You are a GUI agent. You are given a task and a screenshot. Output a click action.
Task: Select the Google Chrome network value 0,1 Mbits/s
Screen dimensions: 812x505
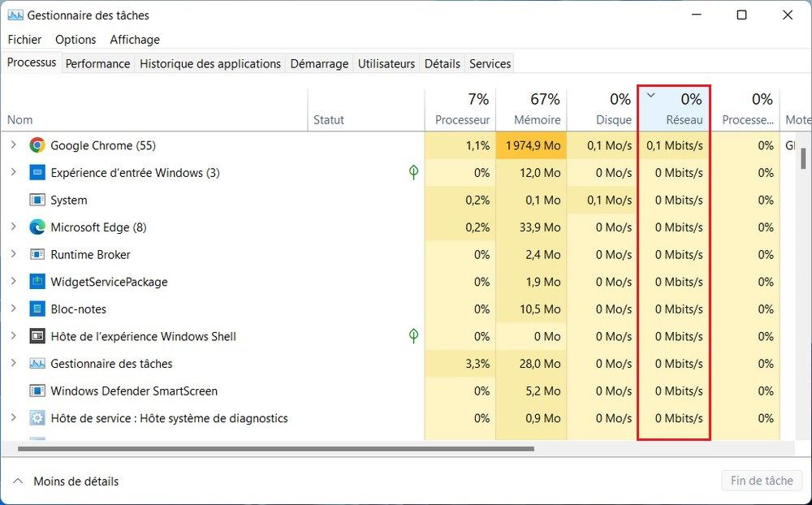pyautogui.click(x=675, y=145)
